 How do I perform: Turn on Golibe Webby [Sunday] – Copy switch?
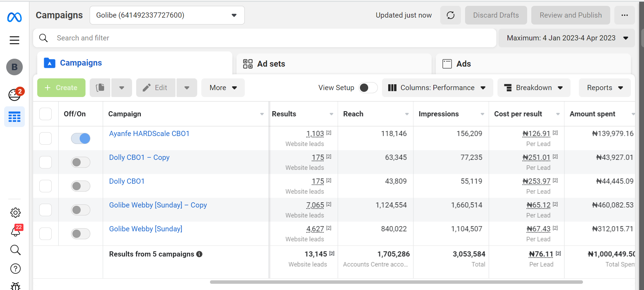[81, 210]
